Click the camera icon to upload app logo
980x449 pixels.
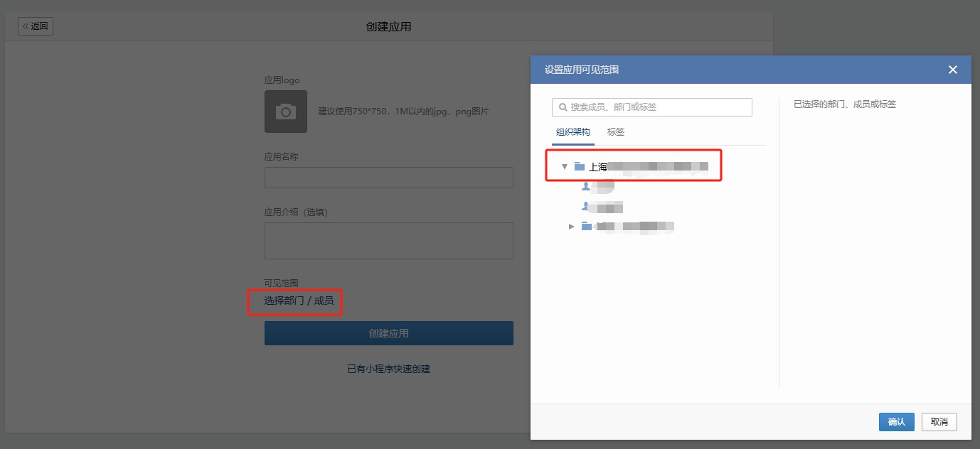point(286,112)
